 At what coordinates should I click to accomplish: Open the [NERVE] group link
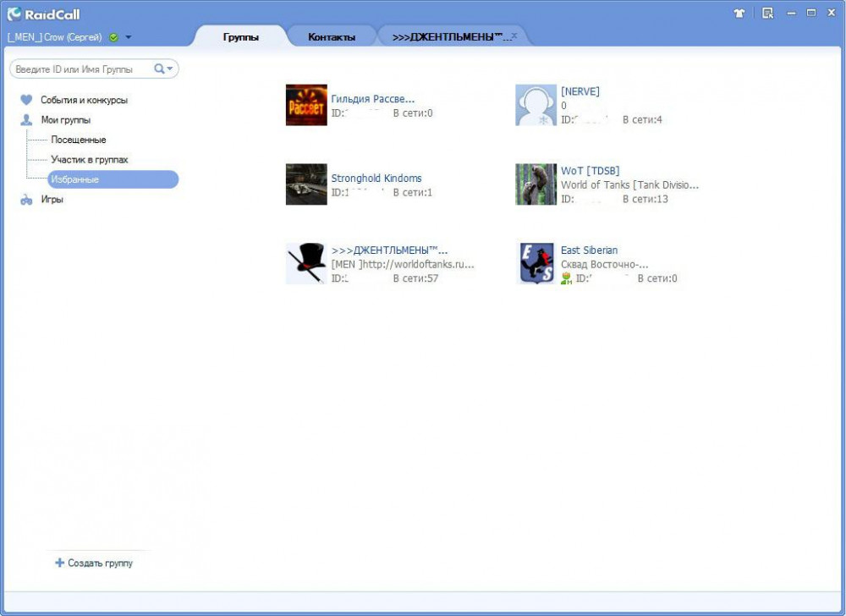point(580,91)
